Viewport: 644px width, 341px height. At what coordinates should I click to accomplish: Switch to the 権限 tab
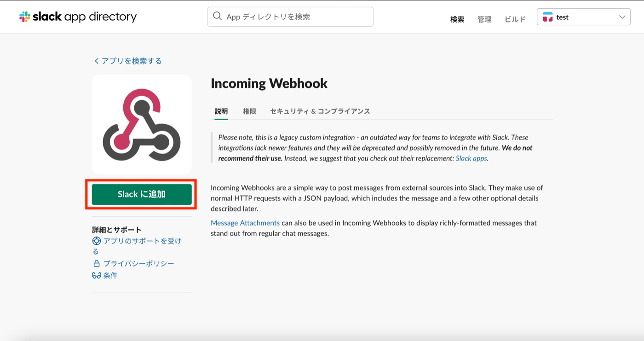249,111
